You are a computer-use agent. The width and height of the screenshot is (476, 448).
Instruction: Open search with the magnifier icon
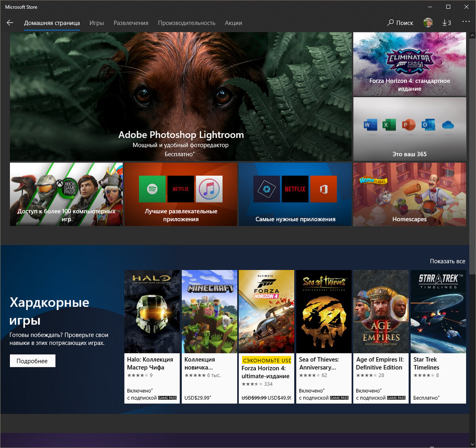click(x=391, y=23)
